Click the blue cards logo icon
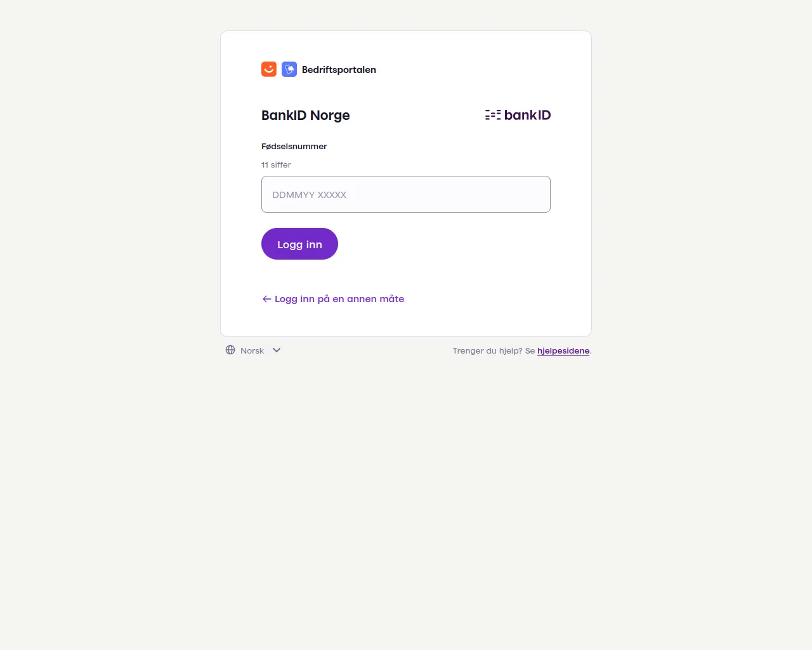This screenshot has height=650, width=812. click(289, 69)
